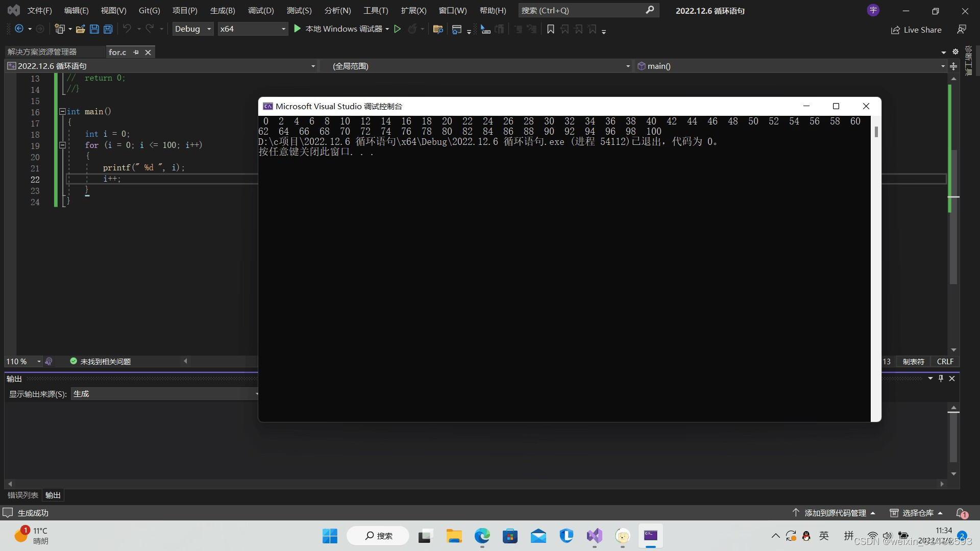
Task: Click the user account avatar icon
Action: pos(873,10)
